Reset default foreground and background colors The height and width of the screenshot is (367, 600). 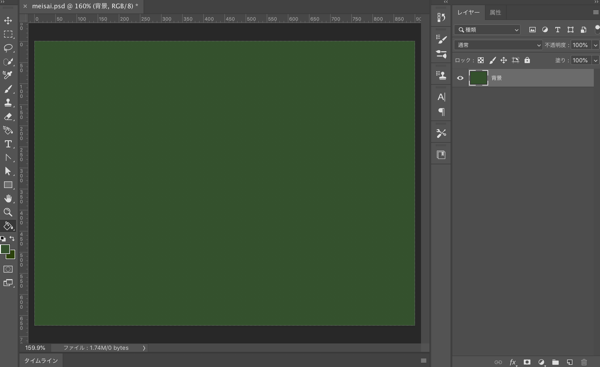[3, 238]
